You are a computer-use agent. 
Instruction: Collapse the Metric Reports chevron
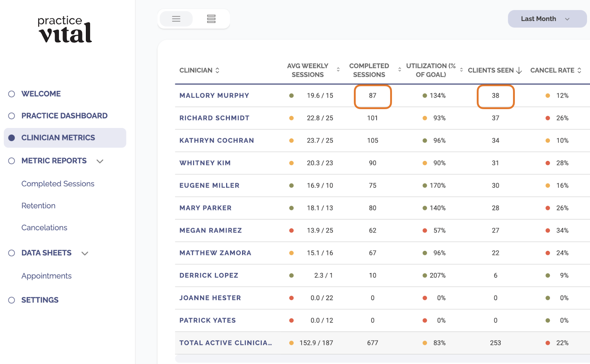100,161
